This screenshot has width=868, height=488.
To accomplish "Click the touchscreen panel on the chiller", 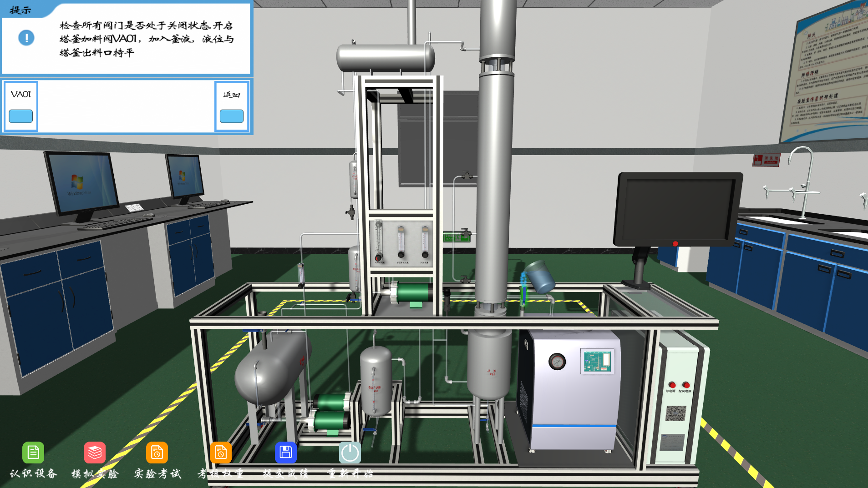I will pos(597,362).
